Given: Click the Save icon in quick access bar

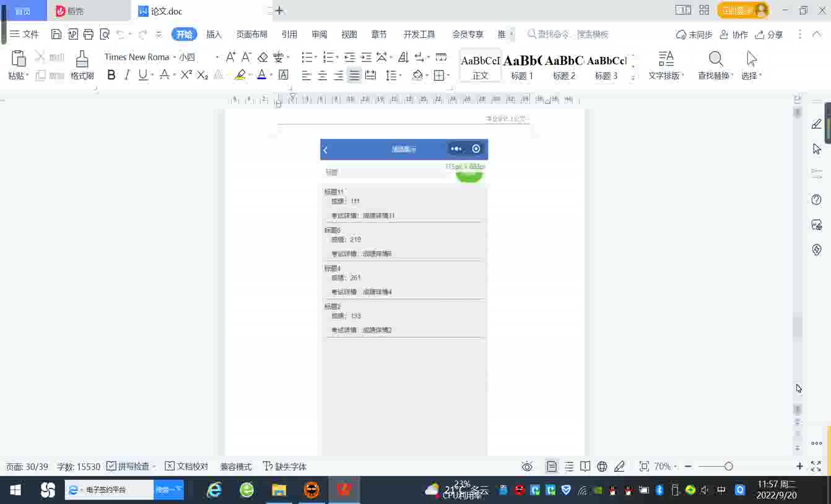Looking at the screenshot, I should [x=56, y=35].
